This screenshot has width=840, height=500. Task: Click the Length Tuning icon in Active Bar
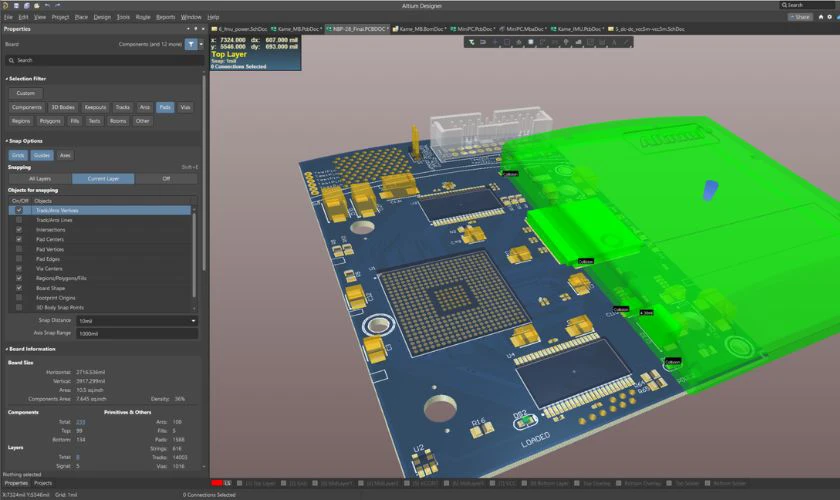tap(555, 42)
